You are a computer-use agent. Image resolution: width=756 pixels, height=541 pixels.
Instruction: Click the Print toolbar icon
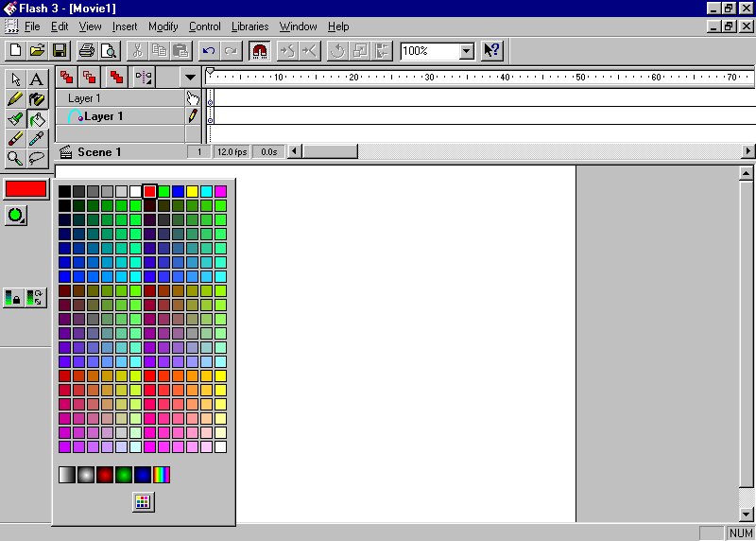(87, 51)
